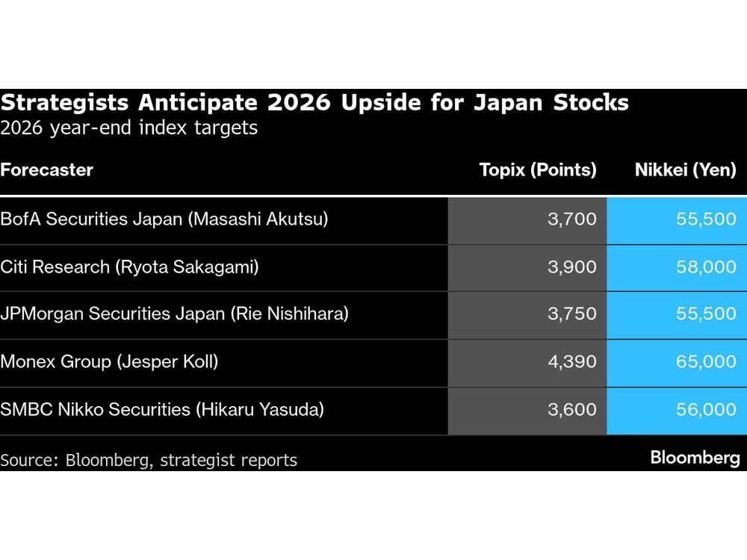Select the Topix (Points) column header

(537, 169)
